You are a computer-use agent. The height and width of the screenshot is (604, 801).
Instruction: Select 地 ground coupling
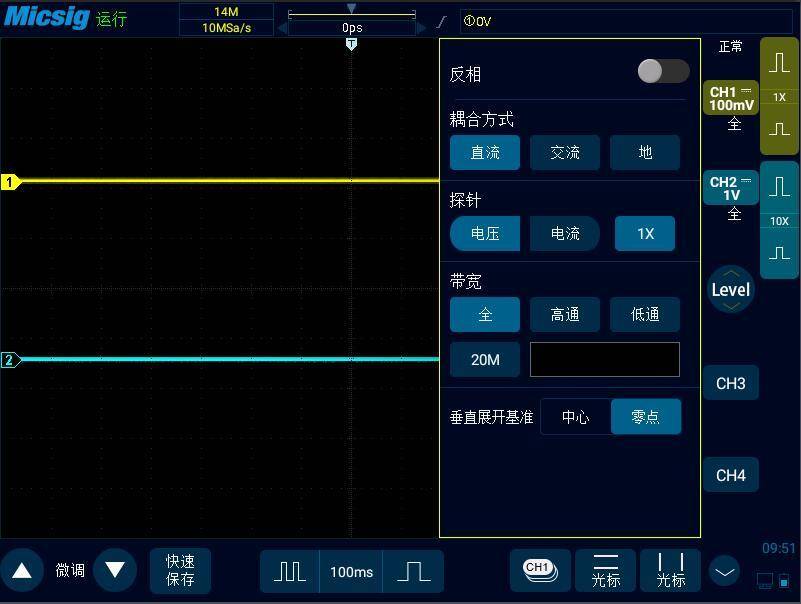coord(645,152)
